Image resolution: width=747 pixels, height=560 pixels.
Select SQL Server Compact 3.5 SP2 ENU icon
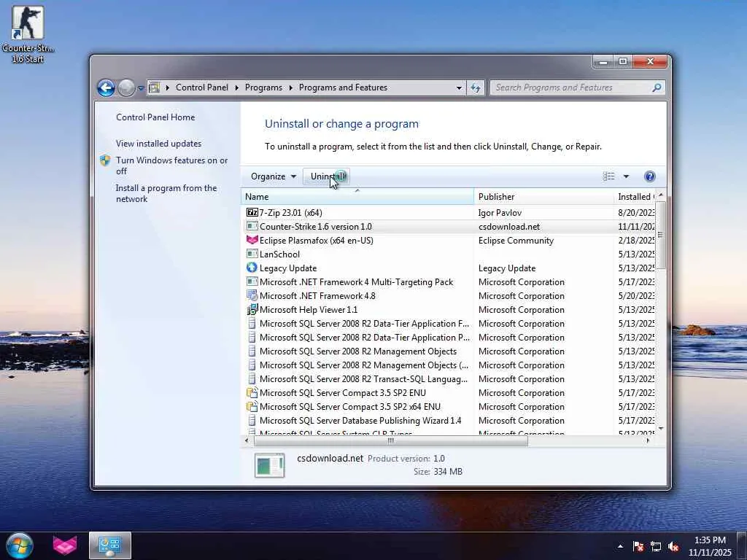pyautogui.click(x=252, y=392)
